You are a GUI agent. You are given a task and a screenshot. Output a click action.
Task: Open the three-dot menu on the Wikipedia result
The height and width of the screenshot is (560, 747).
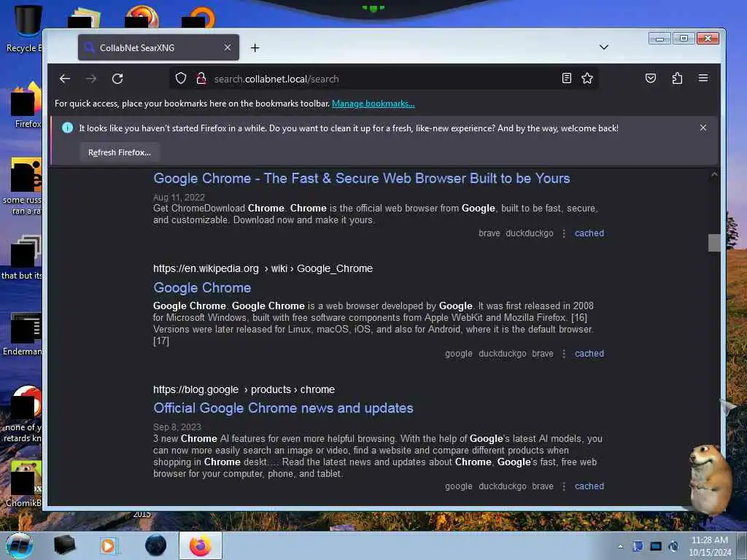pyautogui.click(x=564, y=354)
